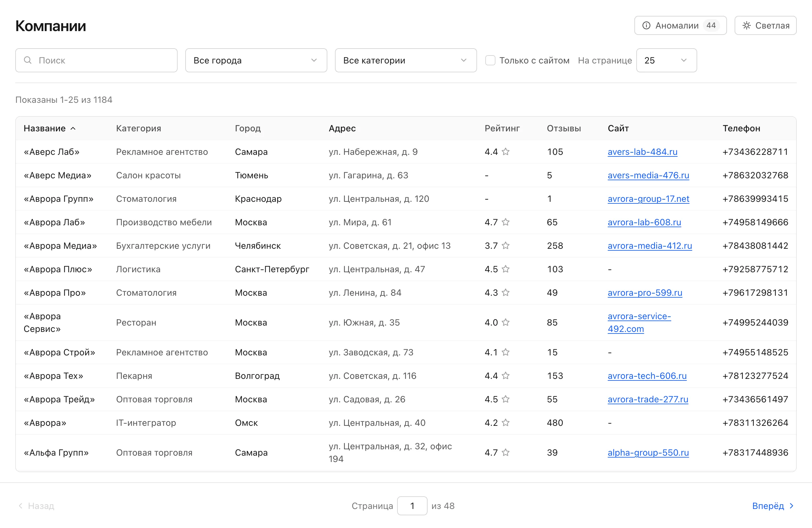Click the rating star for «Альфа Групп»

pos(506,452)
